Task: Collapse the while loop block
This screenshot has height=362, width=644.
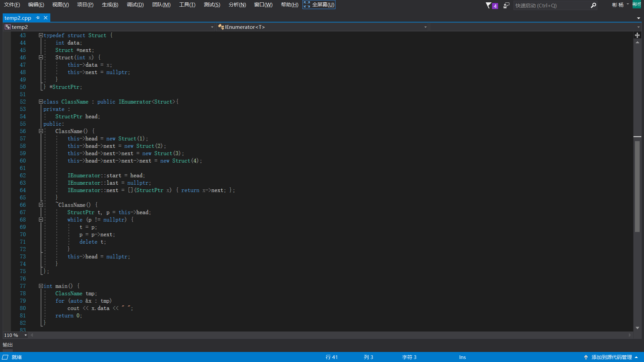Action: coord(41,220)
